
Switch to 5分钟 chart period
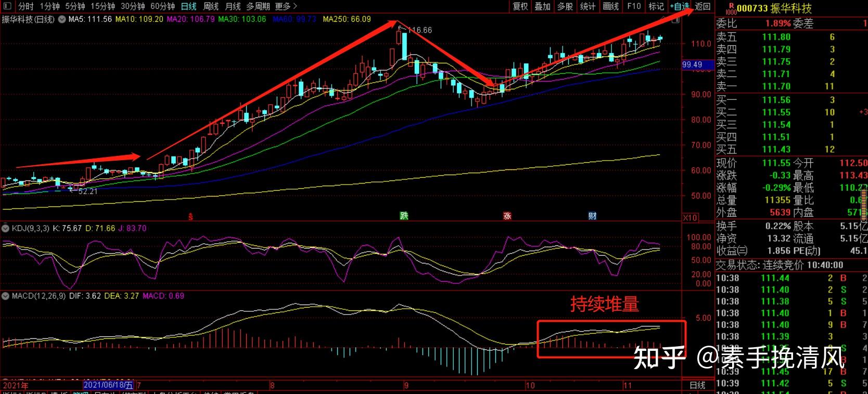(75, 6)
